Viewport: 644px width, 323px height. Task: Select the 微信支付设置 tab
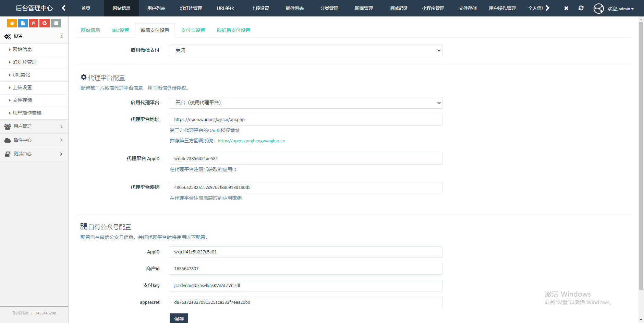[155, 30]
